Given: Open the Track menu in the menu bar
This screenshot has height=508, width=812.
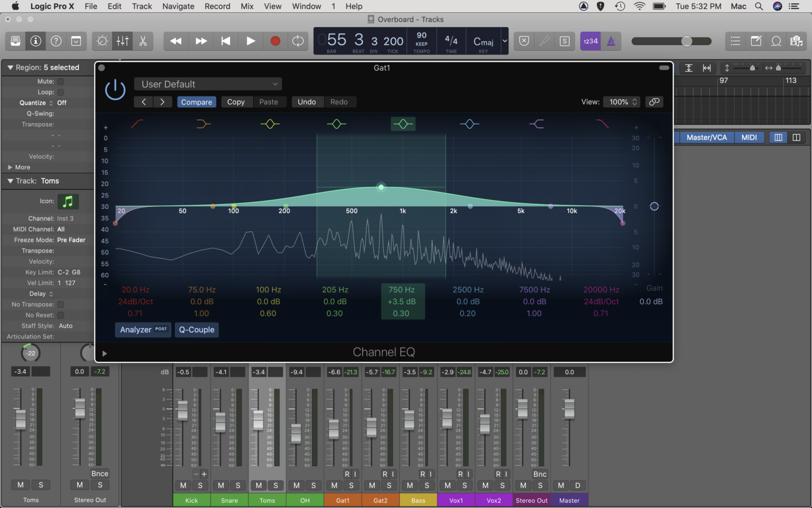Looking at the screenshot, I should (141, 6).
